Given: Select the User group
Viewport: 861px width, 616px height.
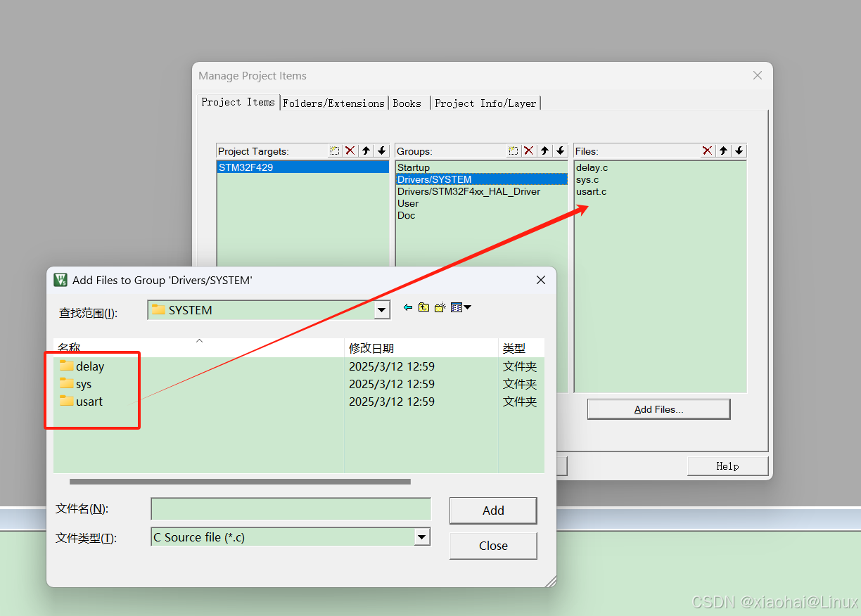Looking at the screenshot, I should [x=481, y=203].
